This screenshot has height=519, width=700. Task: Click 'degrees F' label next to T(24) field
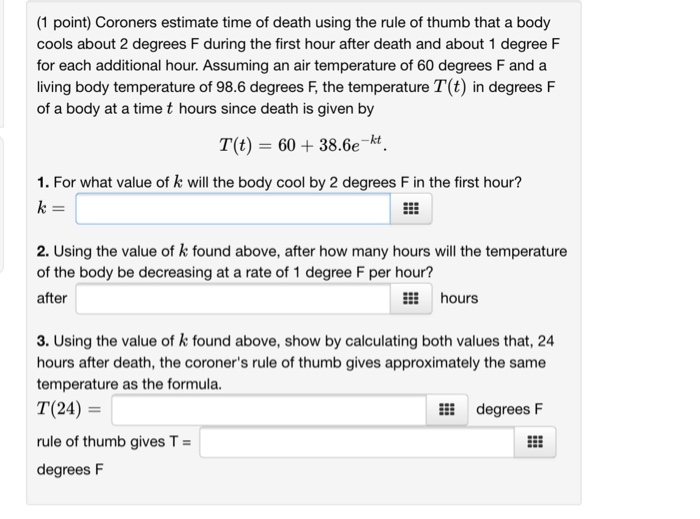(510, 410)
